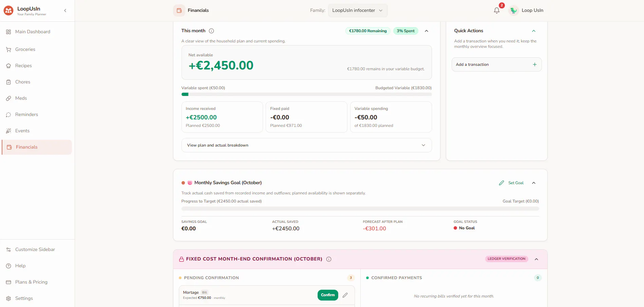Open notifications bell icon

point(497,11)
